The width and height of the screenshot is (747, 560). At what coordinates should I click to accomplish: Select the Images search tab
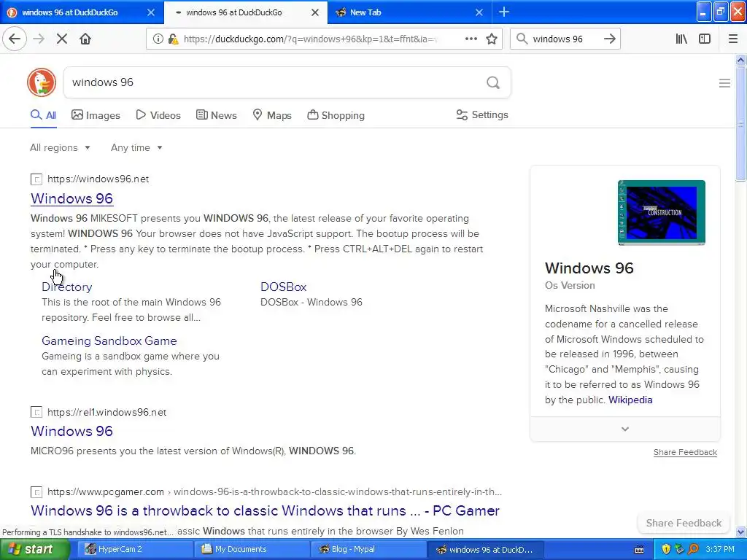96,115
